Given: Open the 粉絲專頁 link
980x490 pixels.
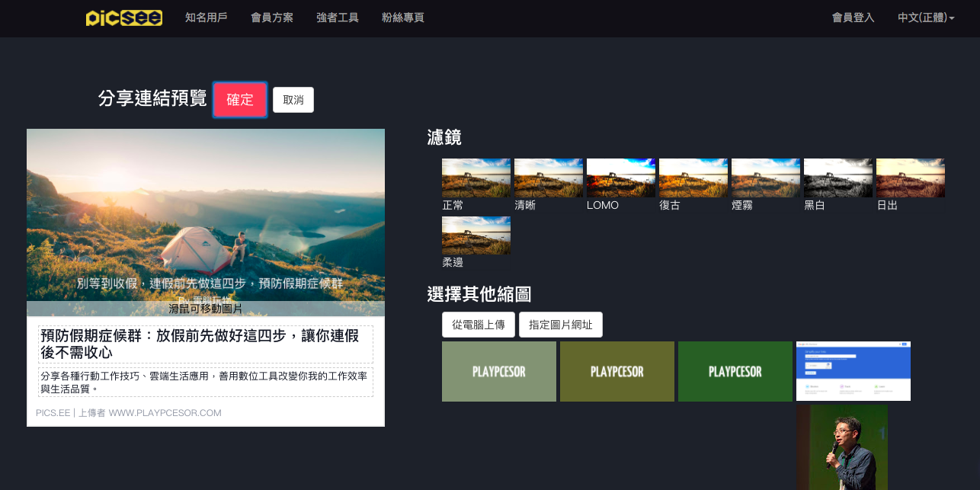Looking at the screenshot, I should pos(402,18).
